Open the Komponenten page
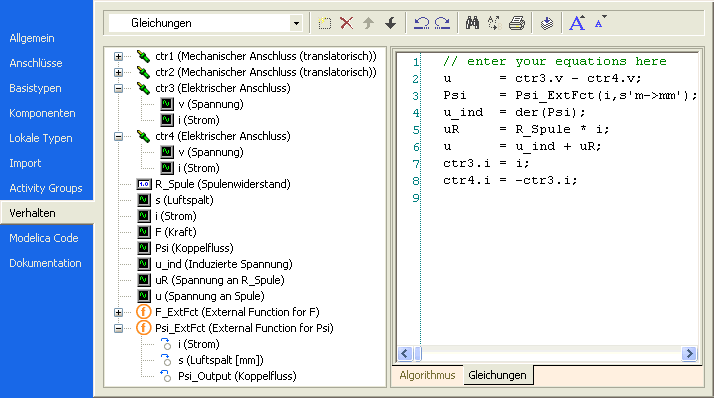 tap(42, 113)
